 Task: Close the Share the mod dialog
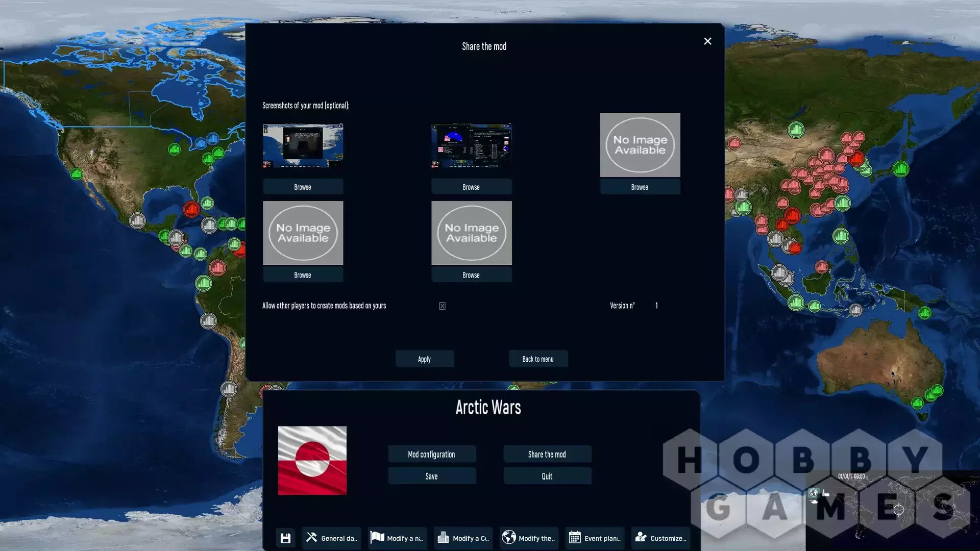707,41
